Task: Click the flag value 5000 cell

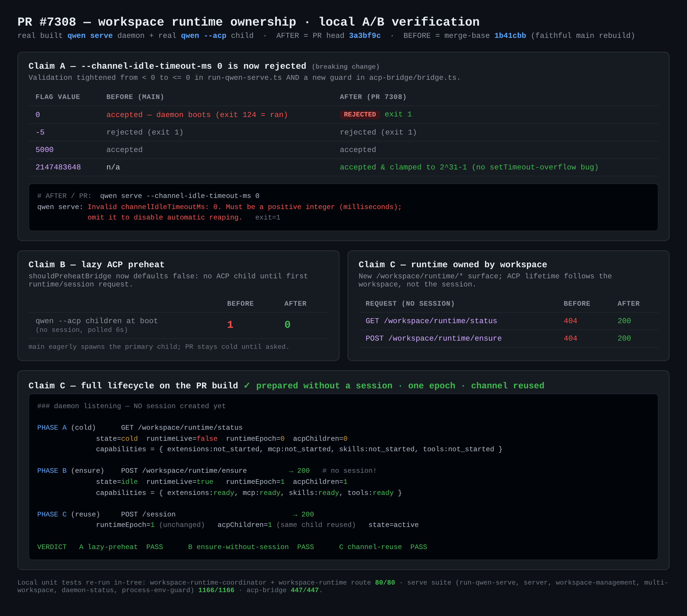Action: point(45,150)
